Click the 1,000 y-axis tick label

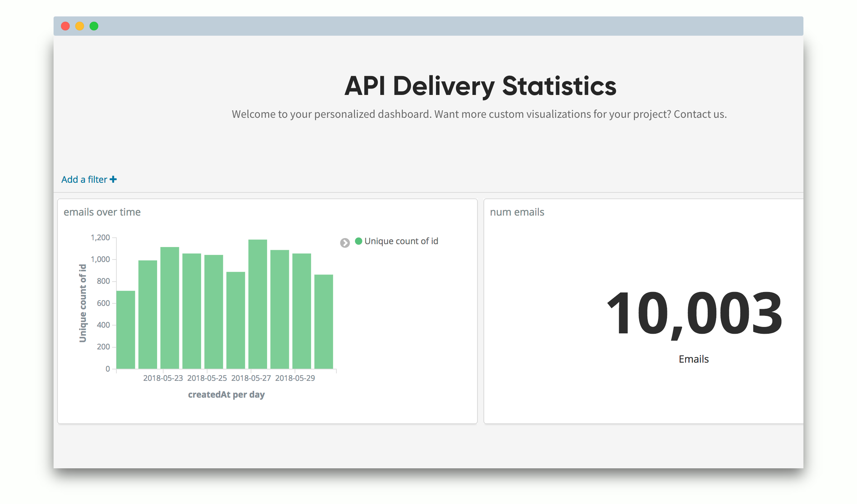(x=100, y=259)
